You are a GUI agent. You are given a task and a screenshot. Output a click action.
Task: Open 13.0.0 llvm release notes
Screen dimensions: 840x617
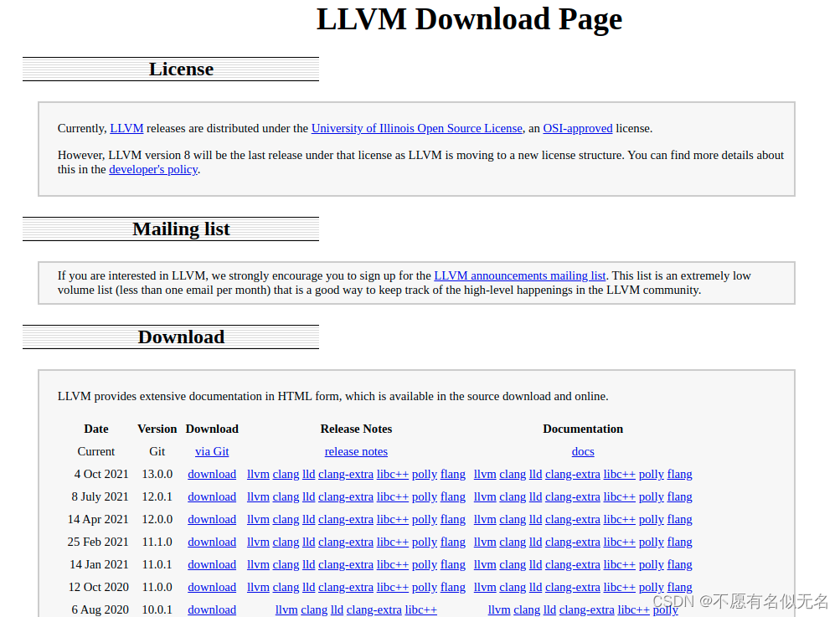pyautogui.click(x=258, y=474)
